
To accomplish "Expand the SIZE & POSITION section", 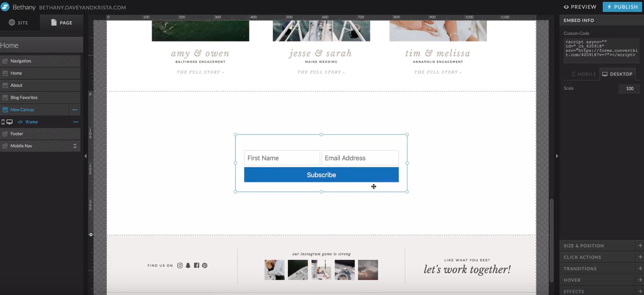I will (x=601, y=246).
